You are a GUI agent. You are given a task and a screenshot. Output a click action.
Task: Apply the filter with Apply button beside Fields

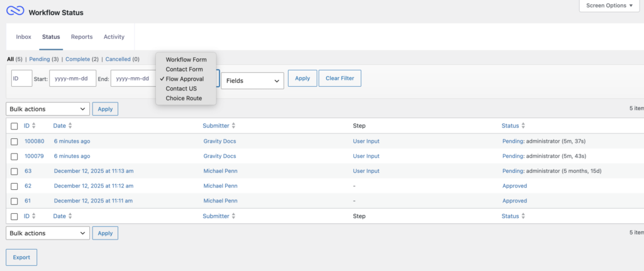point(303,78)
